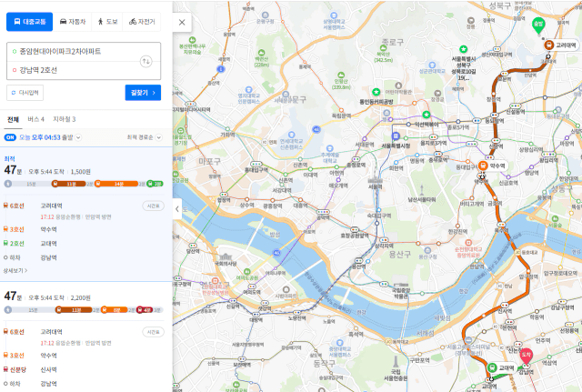Image resolution: width=582 pixels, height=392 pixels.
Task: Show the 지하철 3 routes tab
Action: coord(65,119)
